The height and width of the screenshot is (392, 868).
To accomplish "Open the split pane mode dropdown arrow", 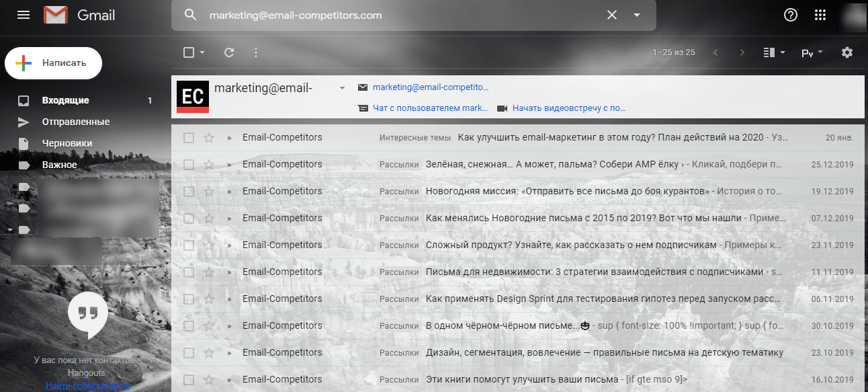I will (783, 52).
